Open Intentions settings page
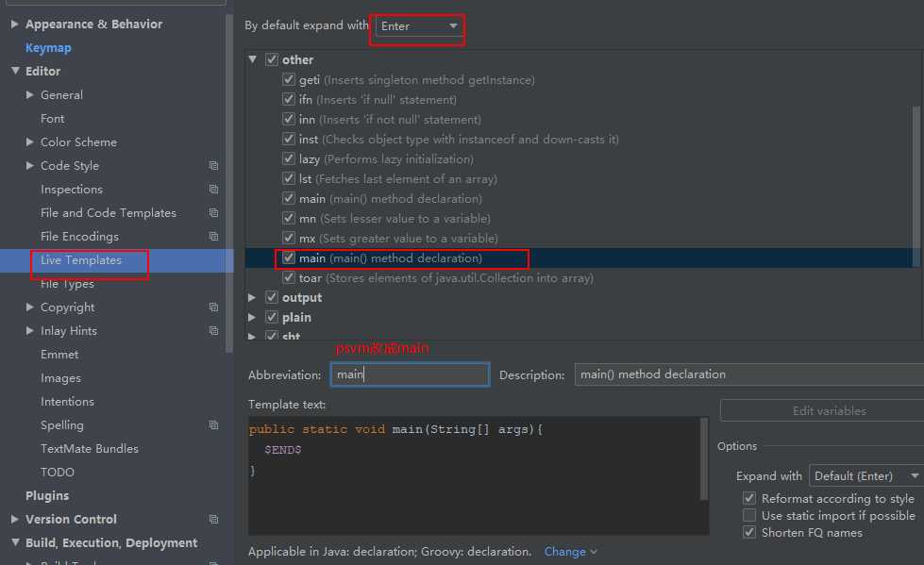 pyautogui.click(x=67, y=401)
